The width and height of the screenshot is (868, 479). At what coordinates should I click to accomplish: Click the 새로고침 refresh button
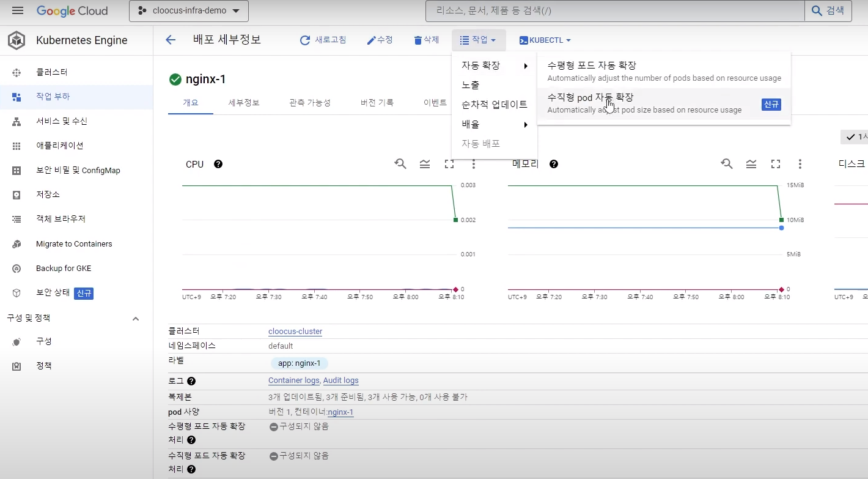point(323,40)
